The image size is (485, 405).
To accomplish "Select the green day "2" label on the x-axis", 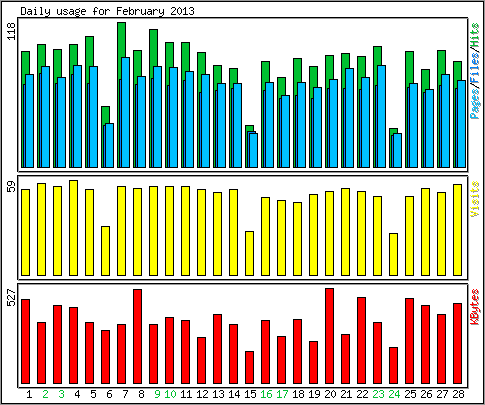I will coord(45,394).
